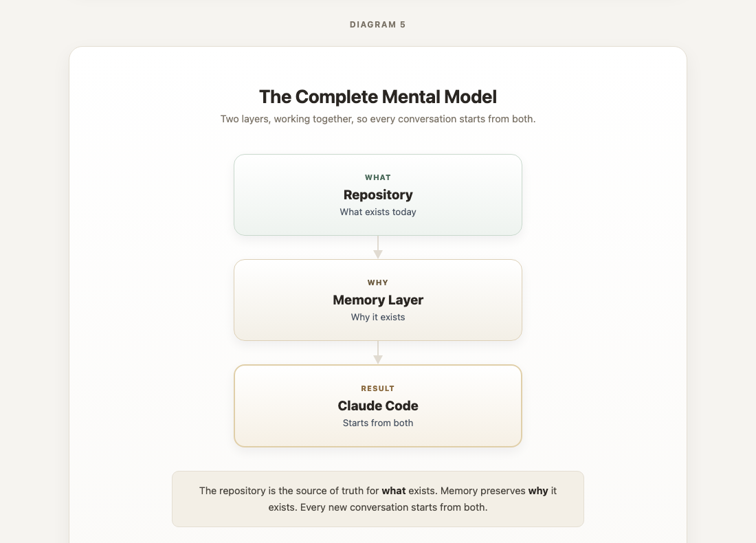Select the Memory Layer card title
Image resolution: width=756 pixels, height=543 pixels.
377,300
